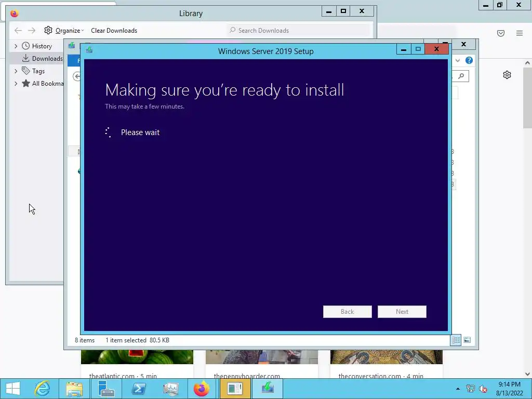Open Firefox hamburger menu
The image size is (532, 399).
click(x=520, y=33)
